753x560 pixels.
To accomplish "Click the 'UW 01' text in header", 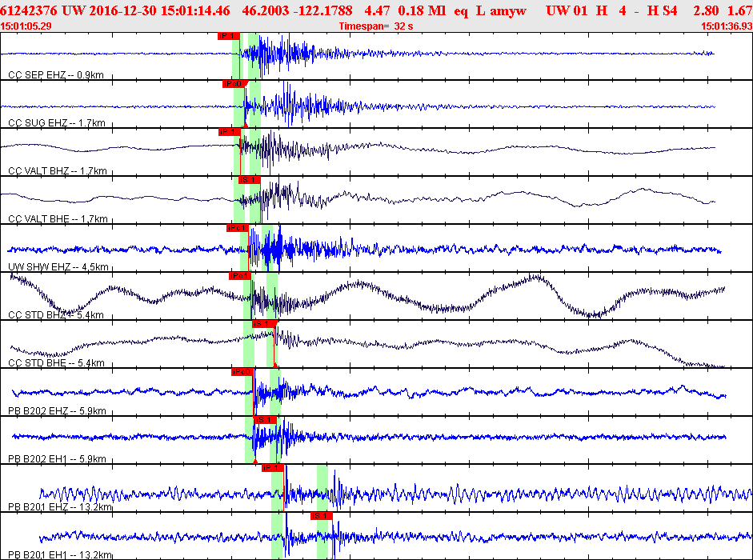I will (567, 10).
